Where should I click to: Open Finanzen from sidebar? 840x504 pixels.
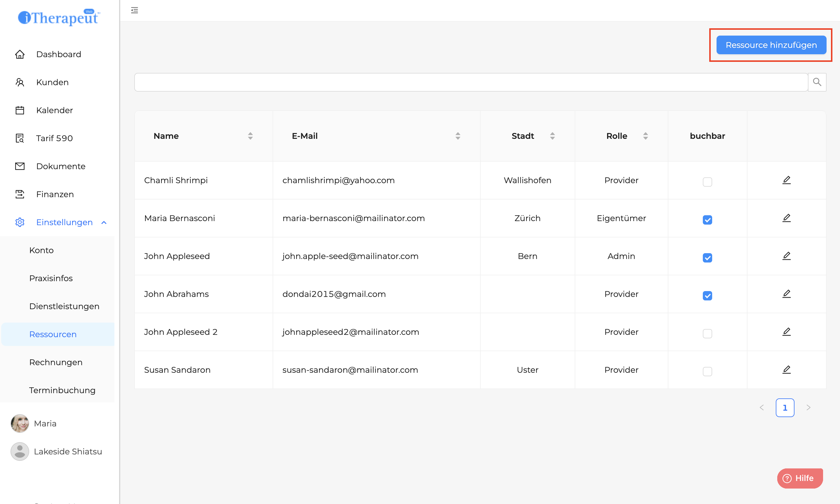tap(55, 194)
